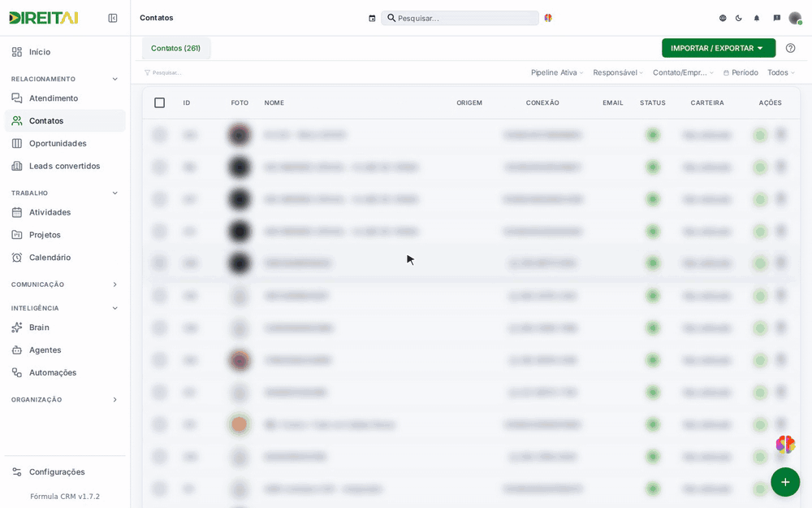The height and width of the screenshot is (508, 812).
Task: Select Contatos in the sidebar
Action: [65, 121]
